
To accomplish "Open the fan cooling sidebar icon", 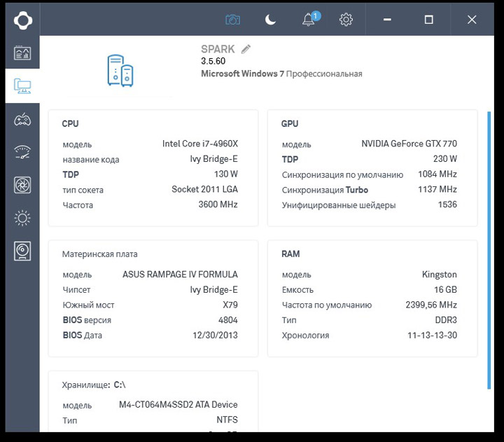I will coord(22,185).
